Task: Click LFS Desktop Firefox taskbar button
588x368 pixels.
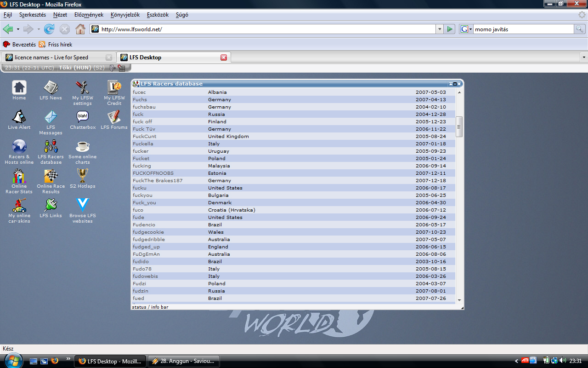Action: click(x=110, y=361)
